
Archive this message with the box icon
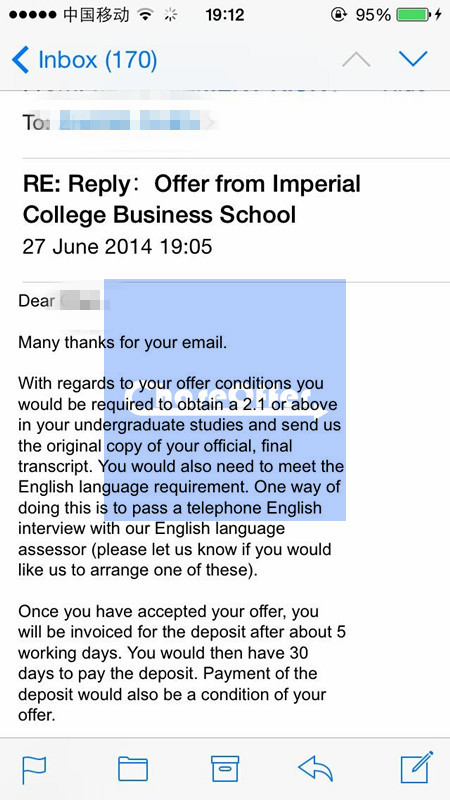tap(225, 769)
